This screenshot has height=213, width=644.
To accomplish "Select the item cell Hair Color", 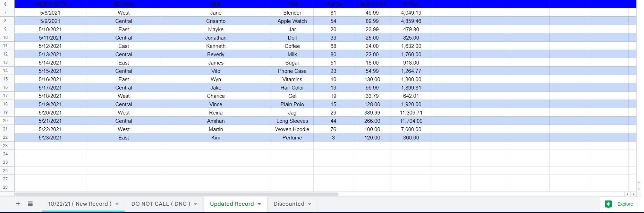I will coord(292,87).
